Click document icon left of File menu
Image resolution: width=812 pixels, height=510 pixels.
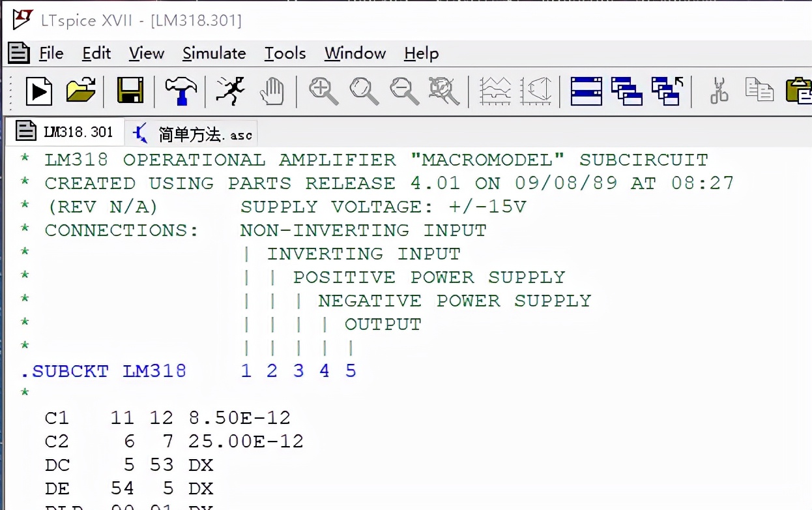pyautogui.click(x=18, y=53)
